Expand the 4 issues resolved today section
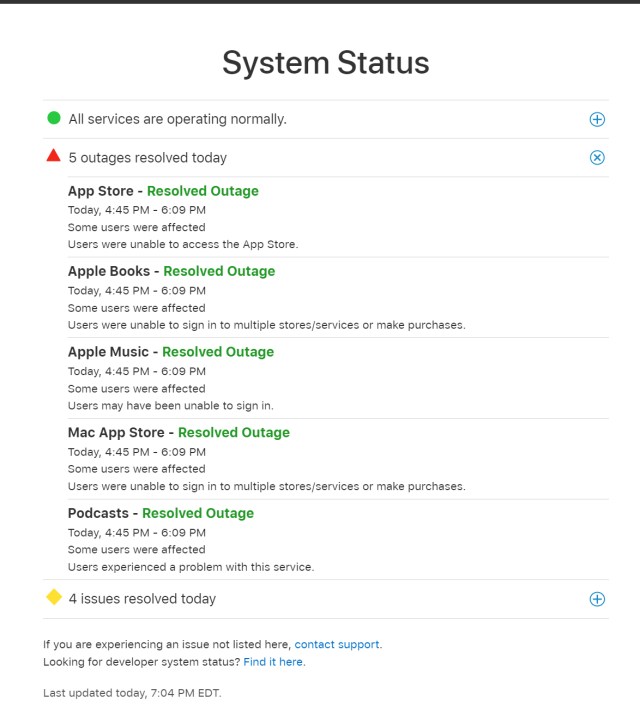640x718 pixels. [597, 599]
